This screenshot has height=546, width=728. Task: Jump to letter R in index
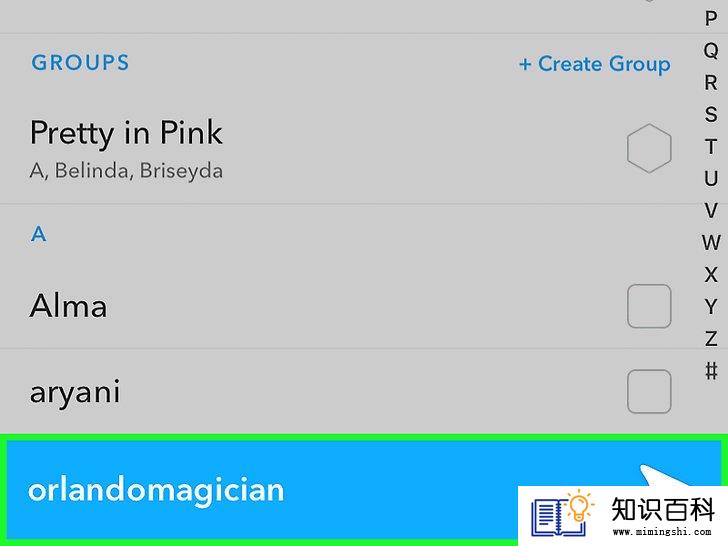(710, 83)
